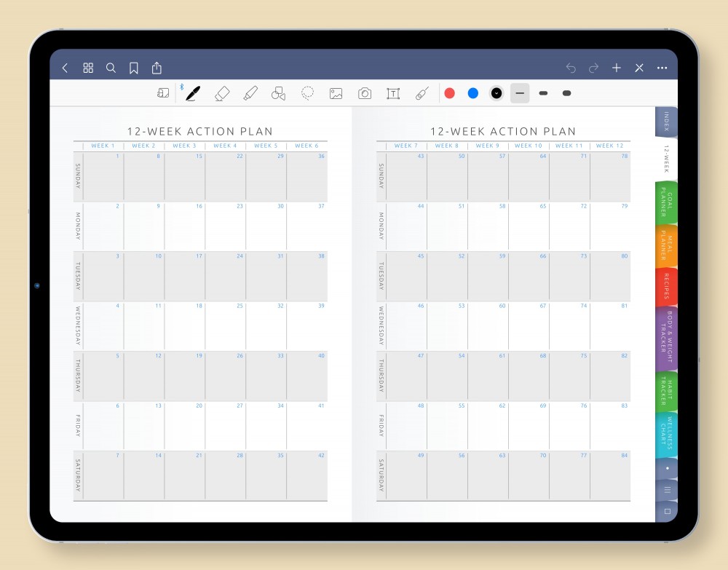Add a new page with the plus icon
728x570 pixels.
(617, 68)
